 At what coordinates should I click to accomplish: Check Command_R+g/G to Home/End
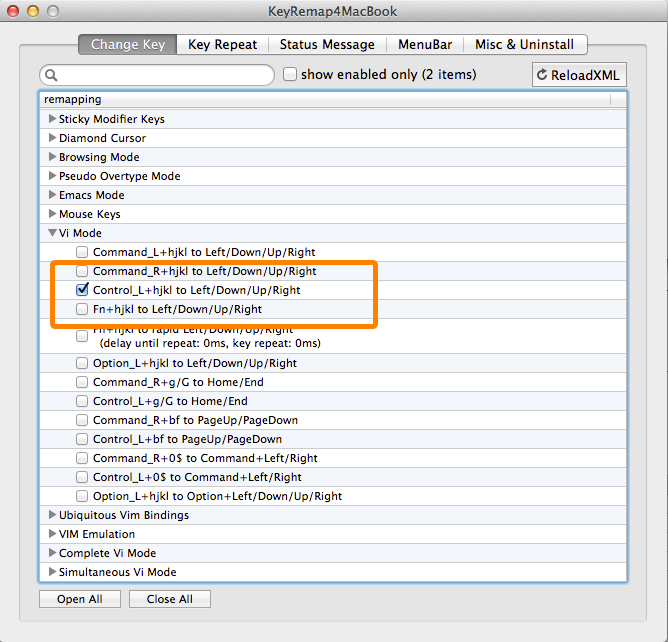(x=82, y=382)
